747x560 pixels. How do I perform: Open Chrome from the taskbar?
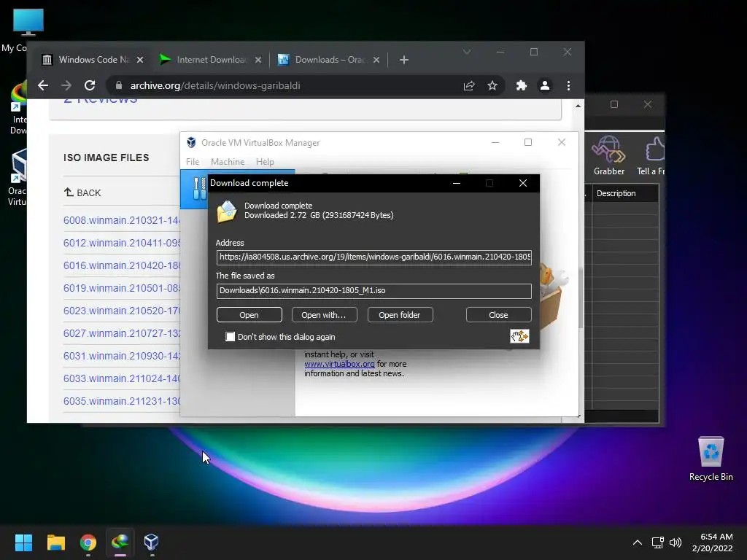(88, 542)
